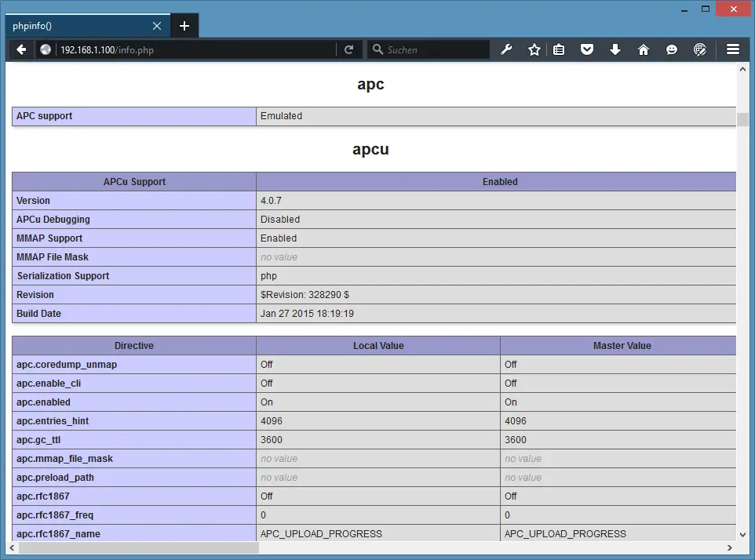Click the 'Enabled' header cell of APCu Support
755x560 pixels.
coord(496,182)
